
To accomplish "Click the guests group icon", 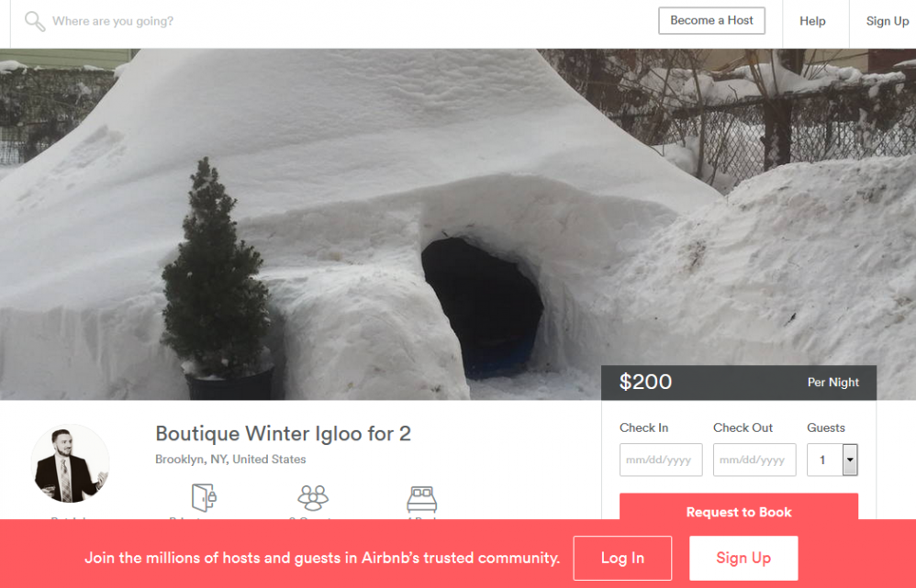I will coord(313,497).
